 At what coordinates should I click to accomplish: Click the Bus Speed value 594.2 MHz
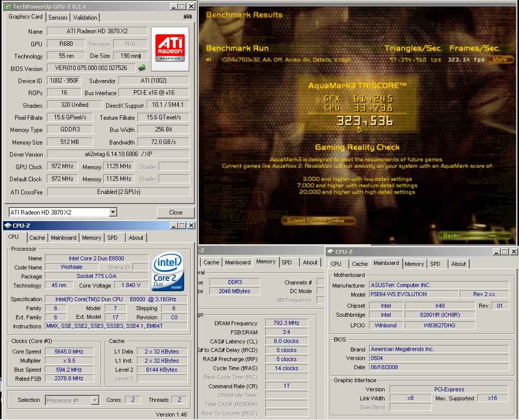tap(69, 369)
